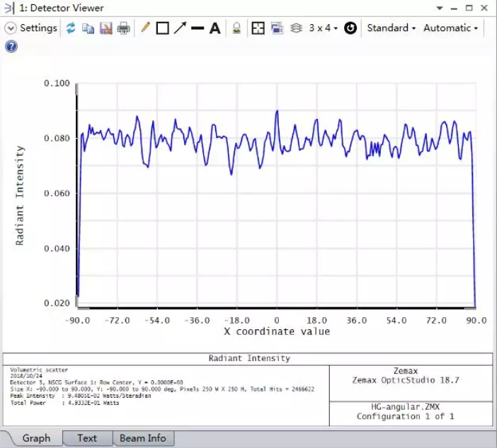Viewport: 497px width, 448px height.
Task: Click the copy window icon
Action: [88, 28]
